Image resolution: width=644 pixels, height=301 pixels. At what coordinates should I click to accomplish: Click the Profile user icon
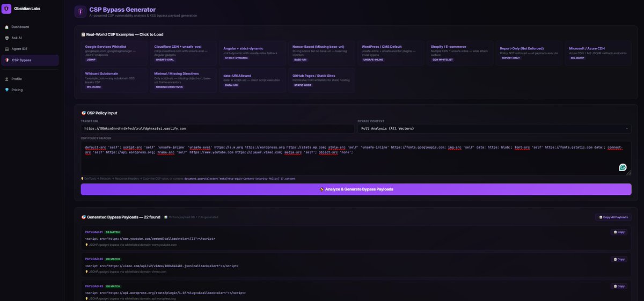(x=7, y=79)
